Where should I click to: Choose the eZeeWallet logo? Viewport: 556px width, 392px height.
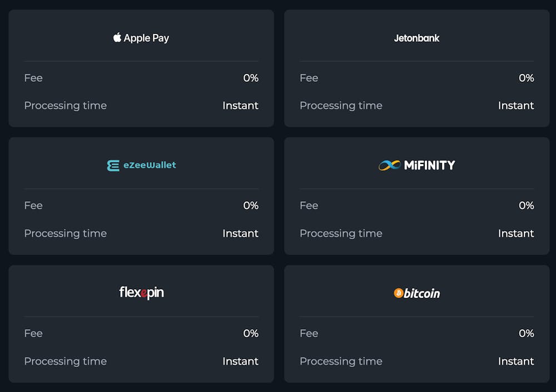pos(141,165)
